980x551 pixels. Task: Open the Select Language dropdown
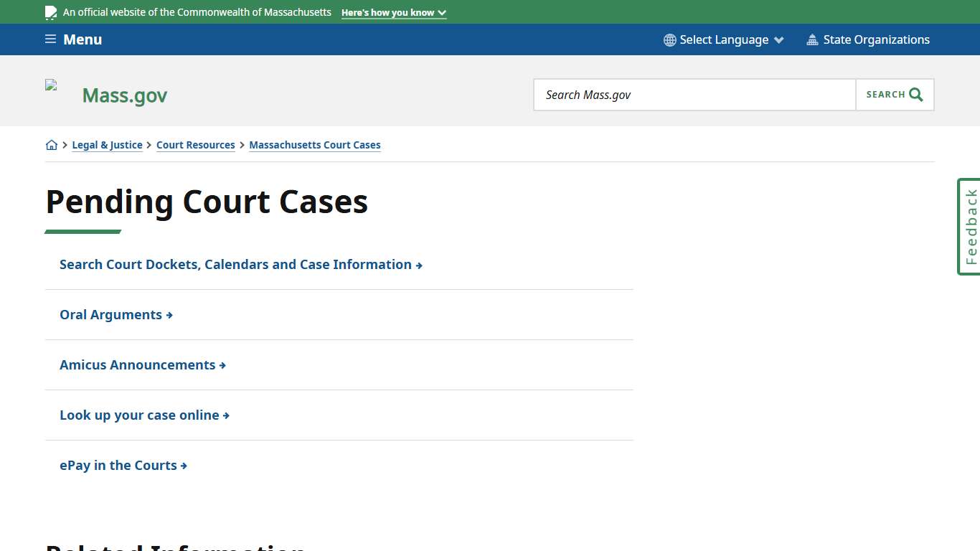tap(723, 39)
